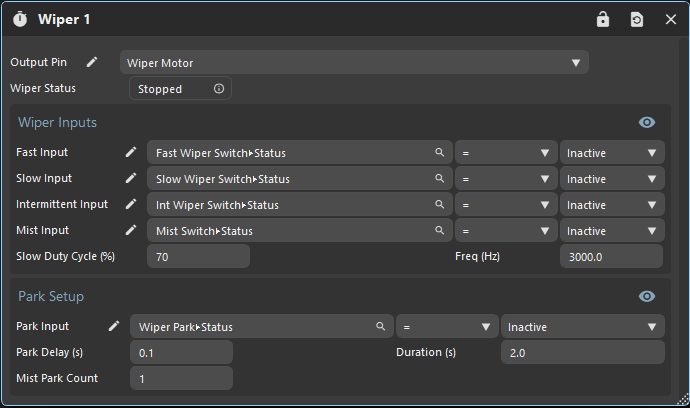Open the Fast Input state dropdown showing Inactive
The width and height of the screenshot is (690, 408).
(x=611, y=153)
